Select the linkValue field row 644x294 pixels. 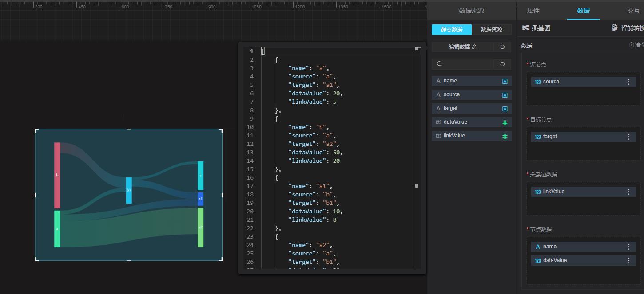[x=471, y=136]
